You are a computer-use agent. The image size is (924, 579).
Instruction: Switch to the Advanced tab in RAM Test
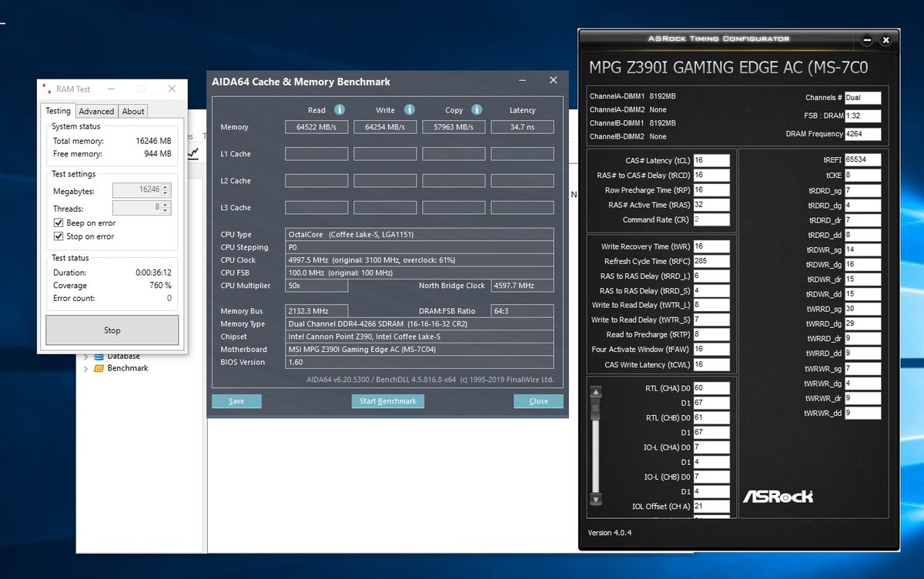pos(96,111)
